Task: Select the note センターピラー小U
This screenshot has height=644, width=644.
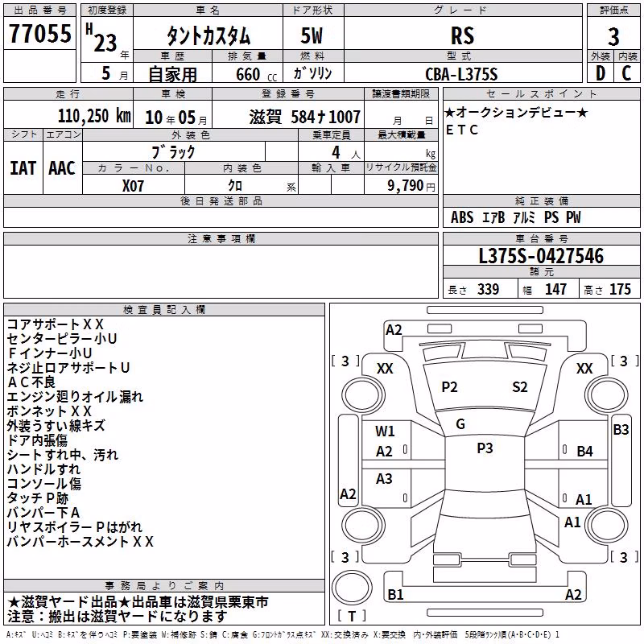Action: [x=62, y=339]
